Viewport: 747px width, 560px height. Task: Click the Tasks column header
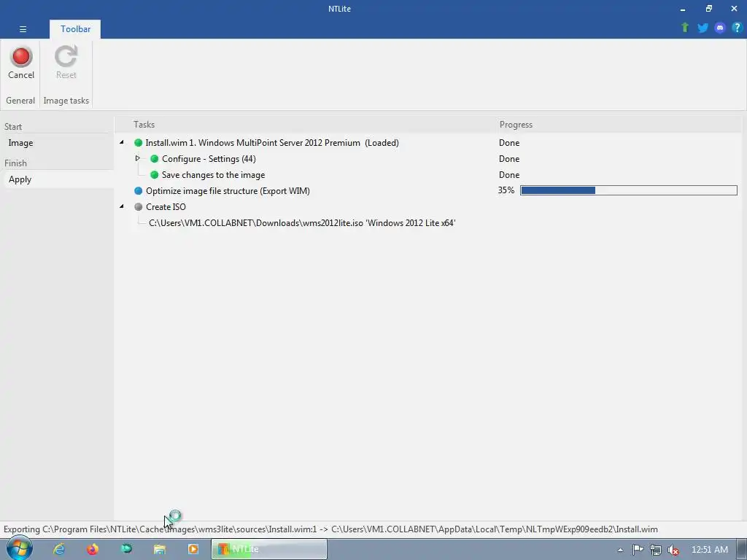(144, 125)
